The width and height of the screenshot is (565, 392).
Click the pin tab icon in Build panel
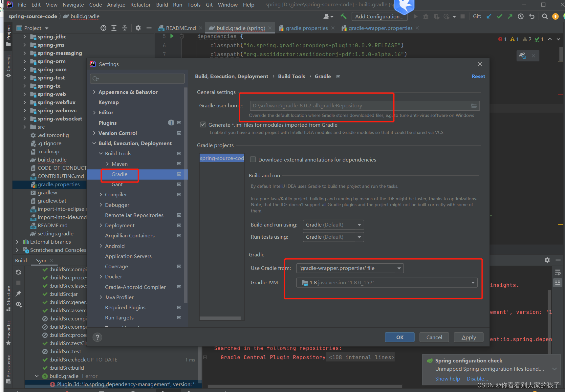click(x=18, y=293)
